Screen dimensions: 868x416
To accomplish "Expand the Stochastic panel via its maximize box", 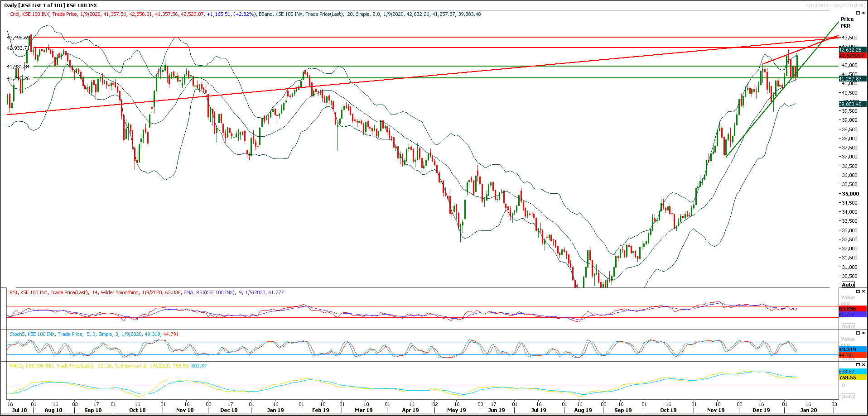I will [x=858, y=333].
